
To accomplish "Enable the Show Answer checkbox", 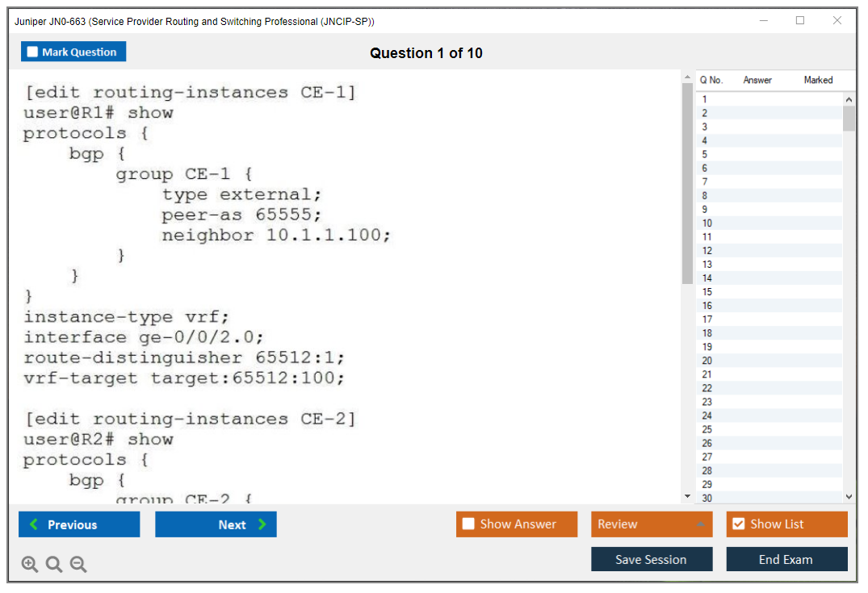I will (468, 524).
